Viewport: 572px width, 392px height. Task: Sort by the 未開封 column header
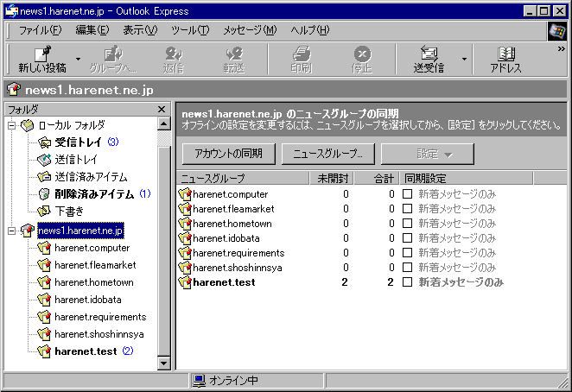coord(332,179)
